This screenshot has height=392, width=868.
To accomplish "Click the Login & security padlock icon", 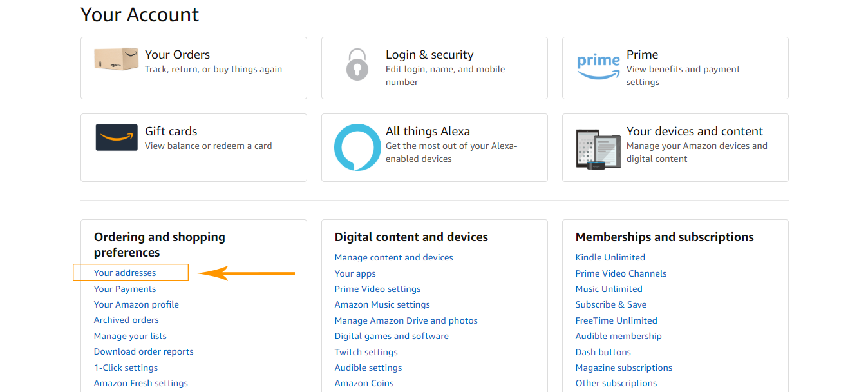I will point(357,64).
